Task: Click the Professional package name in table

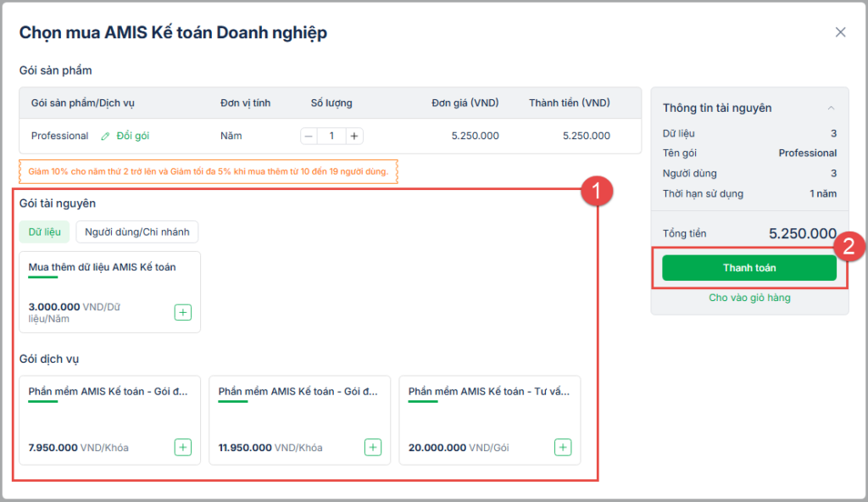Action: (x=60, y=136)
